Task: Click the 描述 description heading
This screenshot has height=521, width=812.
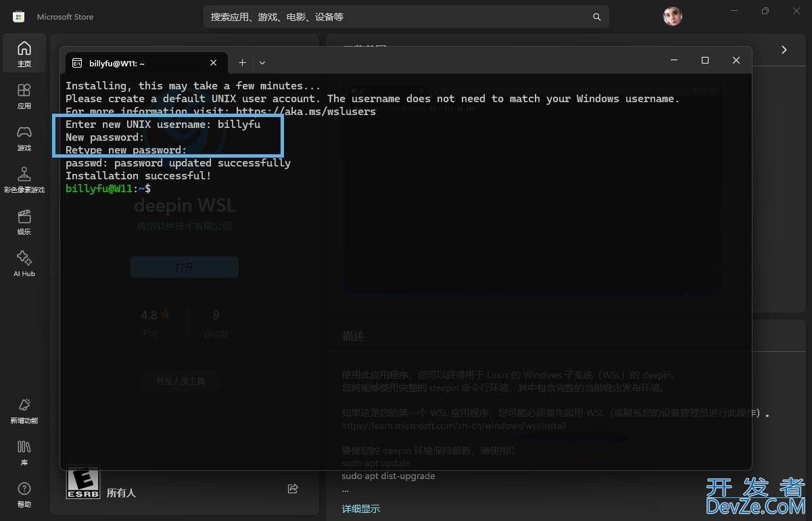Action: [353, 336]
